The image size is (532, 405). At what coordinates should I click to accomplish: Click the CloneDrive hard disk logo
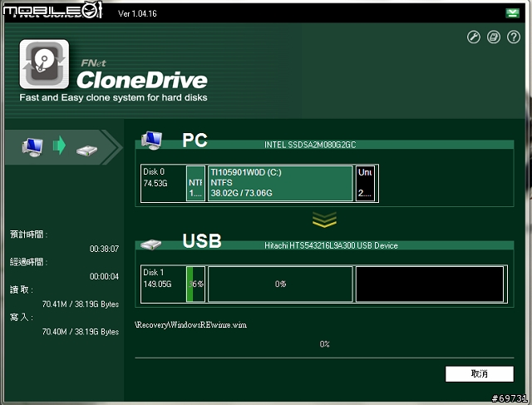[44, 64]
